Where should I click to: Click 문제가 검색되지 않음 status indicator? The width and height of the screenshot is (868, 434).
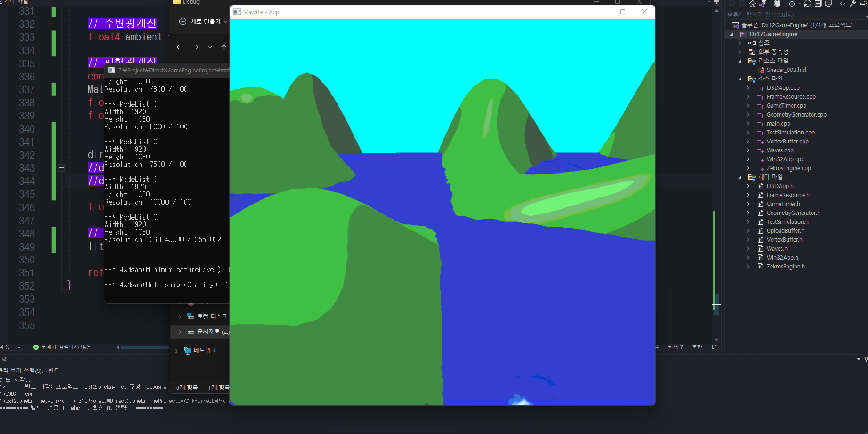coord(62,347)
